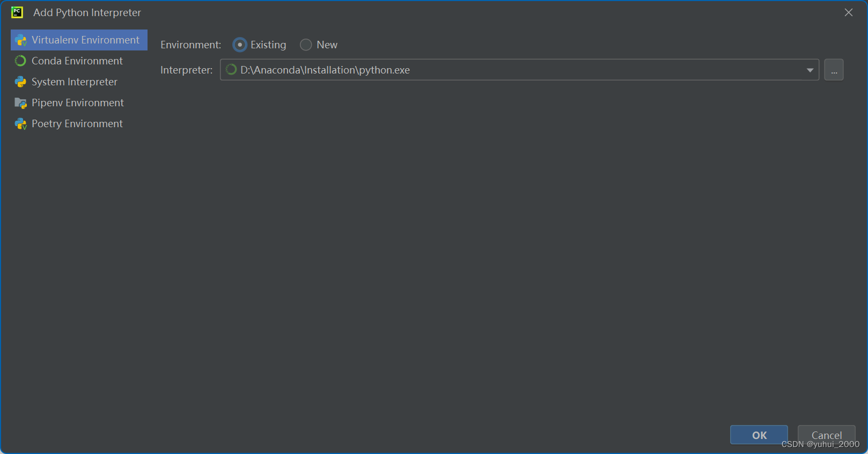Click the 'New' radio label text
The height and width of the screenshot is (454, 868).
327,45
